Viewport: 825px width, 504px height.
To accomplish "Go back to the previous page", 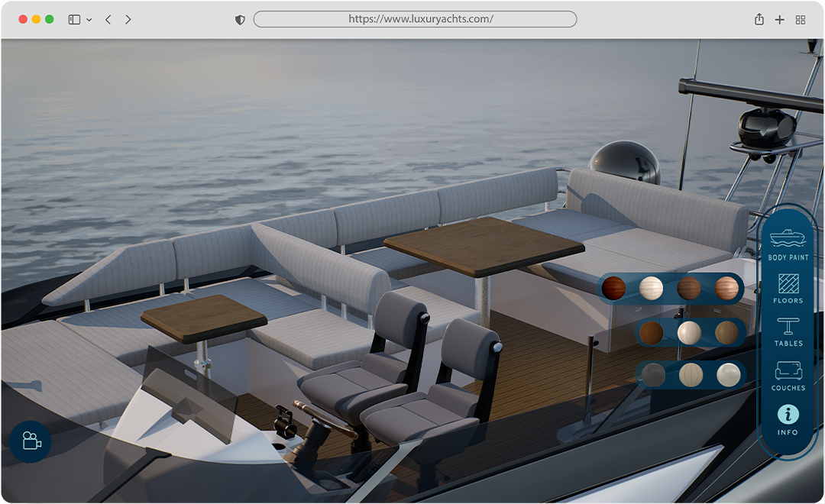I will point(108,19).
